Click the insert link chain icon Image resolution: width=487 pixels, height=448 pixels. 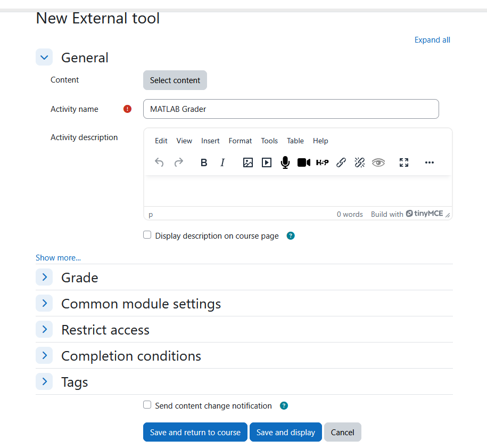click(341, 162)
